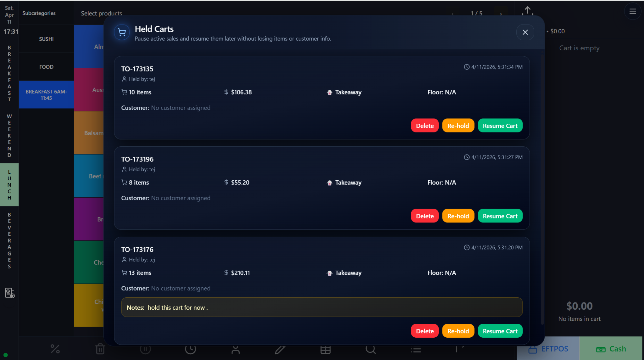Click the green status dot indicator

[5, 355]
